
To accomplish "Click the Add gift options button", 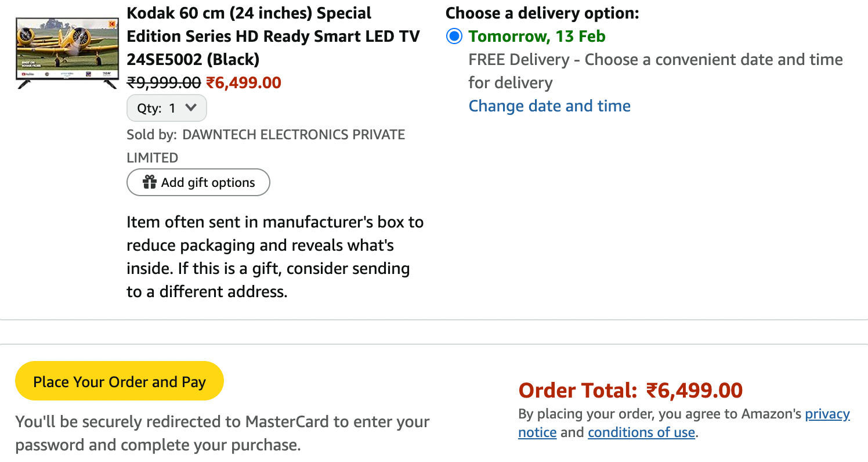I will [x=198, y=182].
